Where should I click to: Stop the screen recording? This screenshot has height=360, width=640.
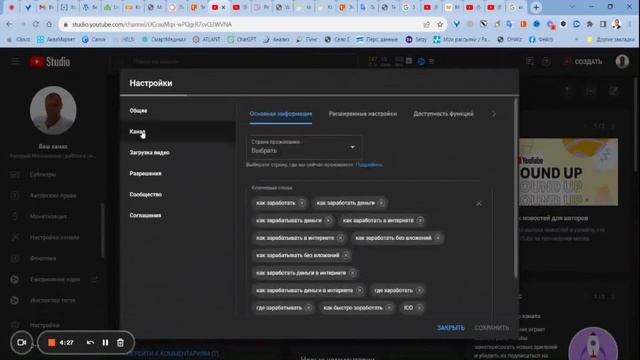51,342
